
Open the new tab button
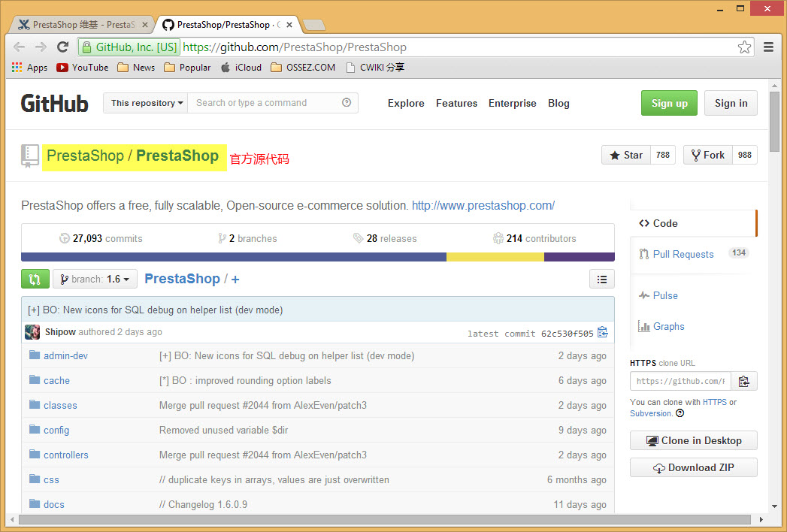click(315, 25)
